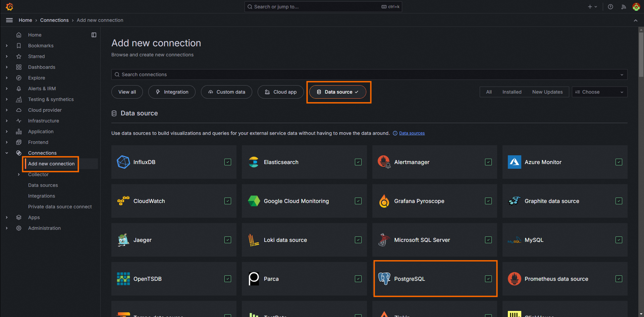
Task: Toggle the Elasticsearch installed checkbox
Action: (x=358, y=162)
